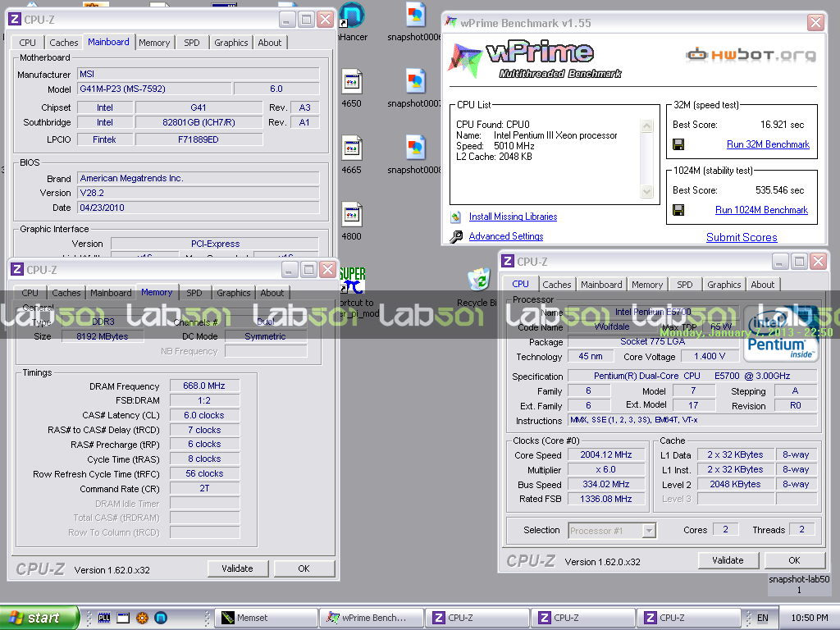Open the Windows start menu
840x630 pixels.
coord(39,618)
